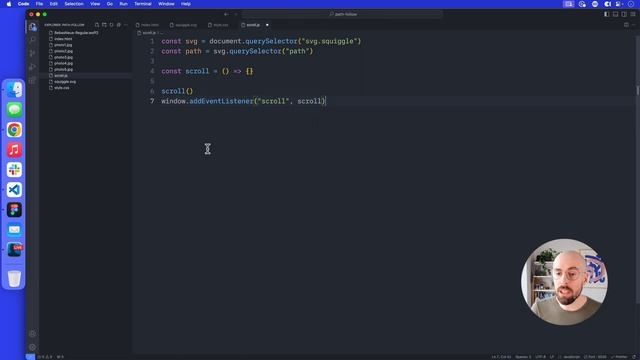Click the LF line ending in status bar
640x360 pixels.
(x=552, y=357)
